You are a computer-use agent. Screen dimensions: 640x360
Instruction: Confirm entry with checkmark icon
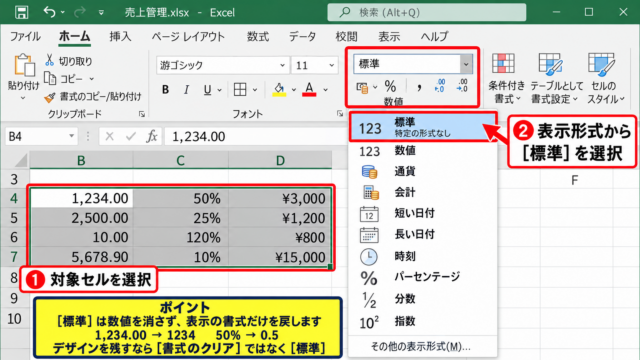click(131, 136)
